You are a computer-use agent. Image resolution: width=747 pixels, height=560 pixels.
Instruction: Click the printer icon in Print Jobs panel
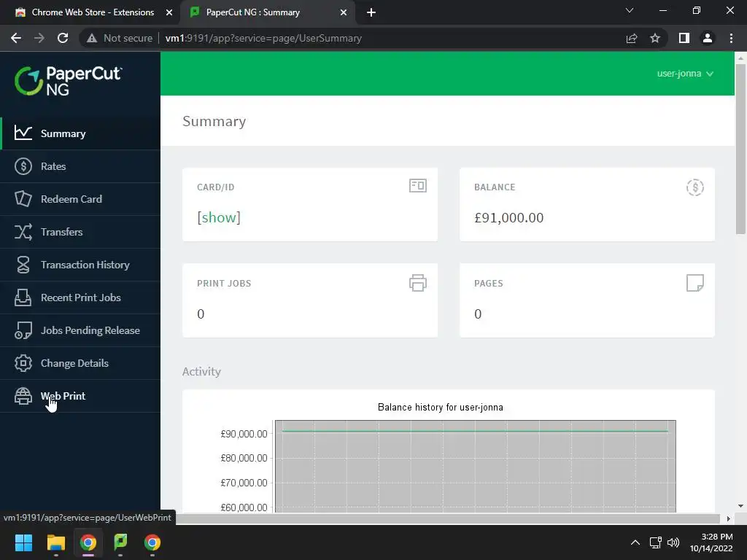[418, 283]
